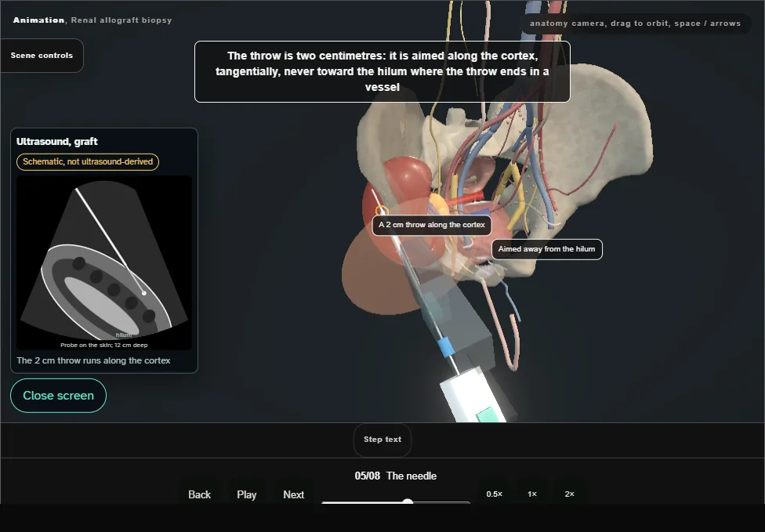Toggle the Step text button
Image resolution: width=765 pixels, height=532 pixels.
tap(382, 440)
